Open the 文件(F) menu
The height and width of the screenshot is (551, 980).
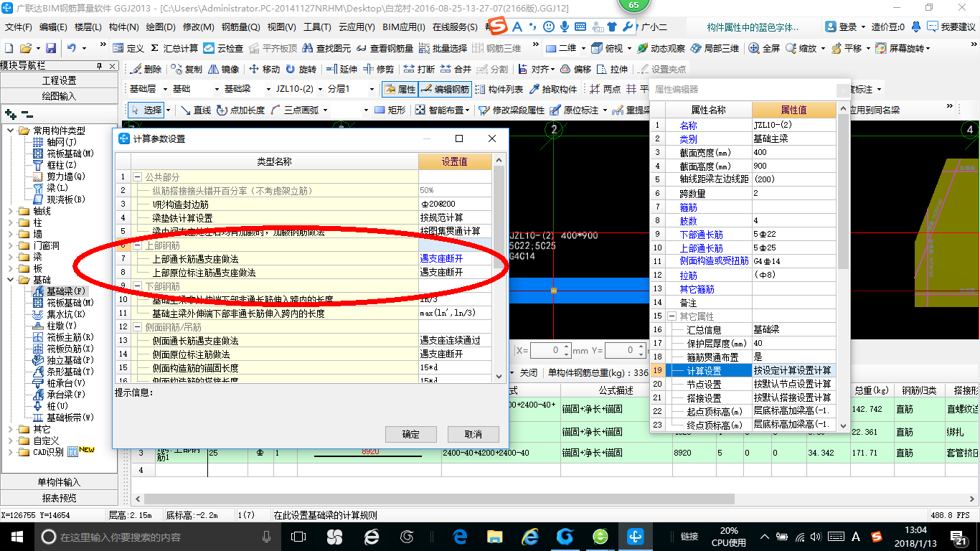pos(18,27)
